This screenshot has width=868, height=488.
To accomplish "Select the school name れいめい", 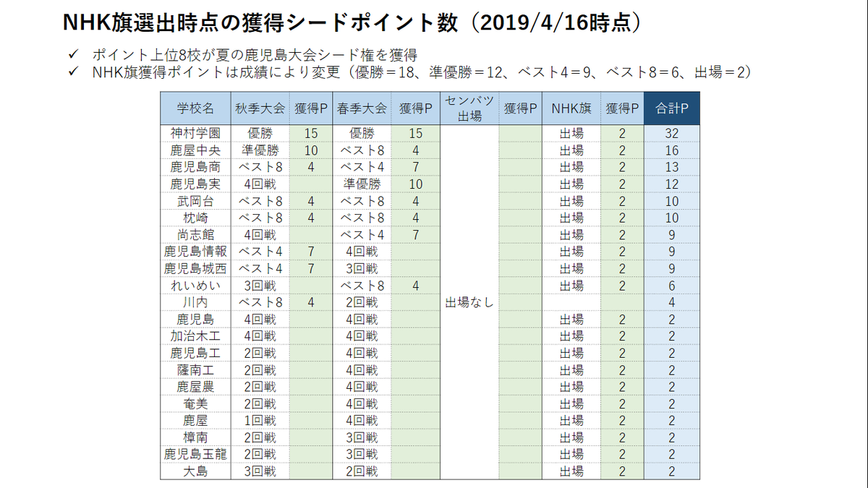I will [x=195, y=286].
